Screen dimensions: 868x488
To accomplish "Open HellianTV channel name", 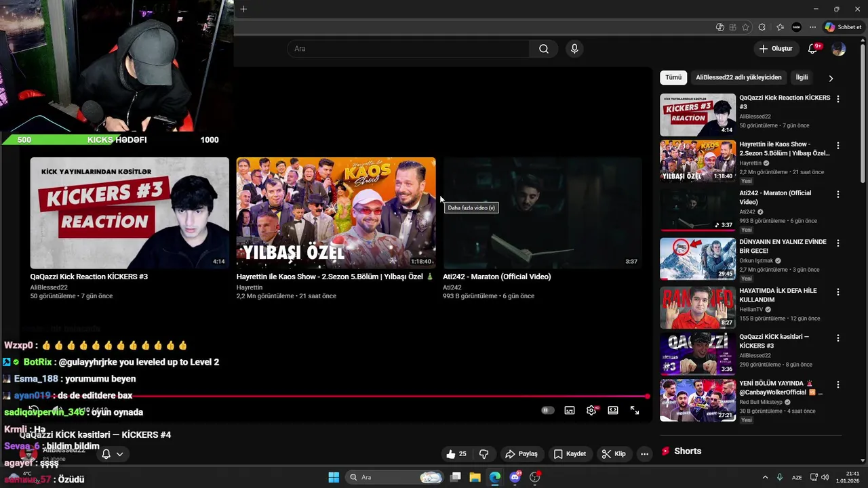I will [751, 310].
